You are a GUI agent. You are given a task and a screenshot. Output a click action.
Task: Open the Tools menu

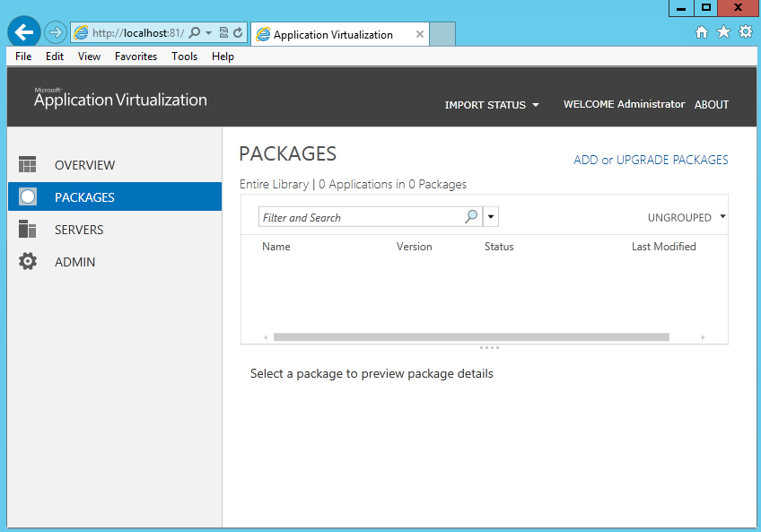tap(185, 57)
